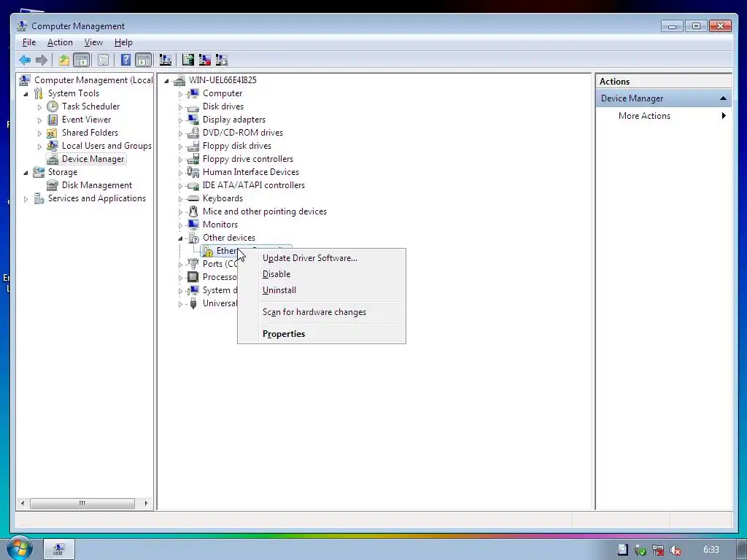747x560 pixels.
Task: Select Floppy drive controllers category
Action: [x=248, y=158]
